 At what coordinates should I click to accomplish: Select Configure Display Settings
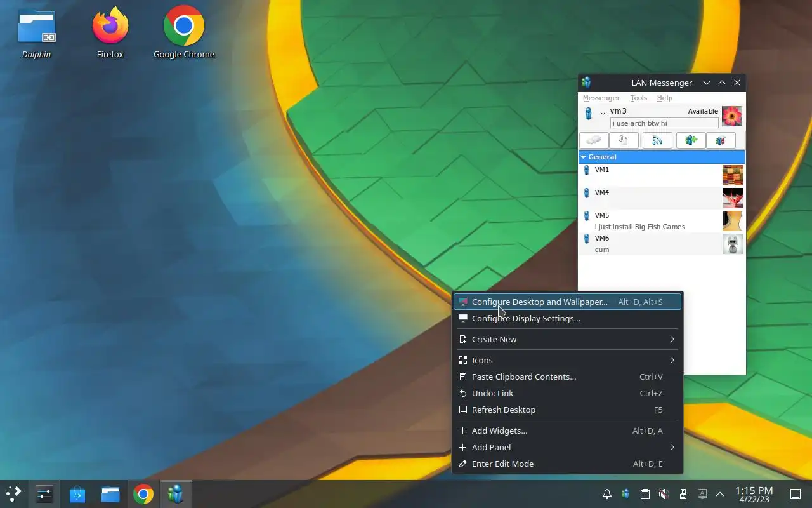click(x=567, y=318)
